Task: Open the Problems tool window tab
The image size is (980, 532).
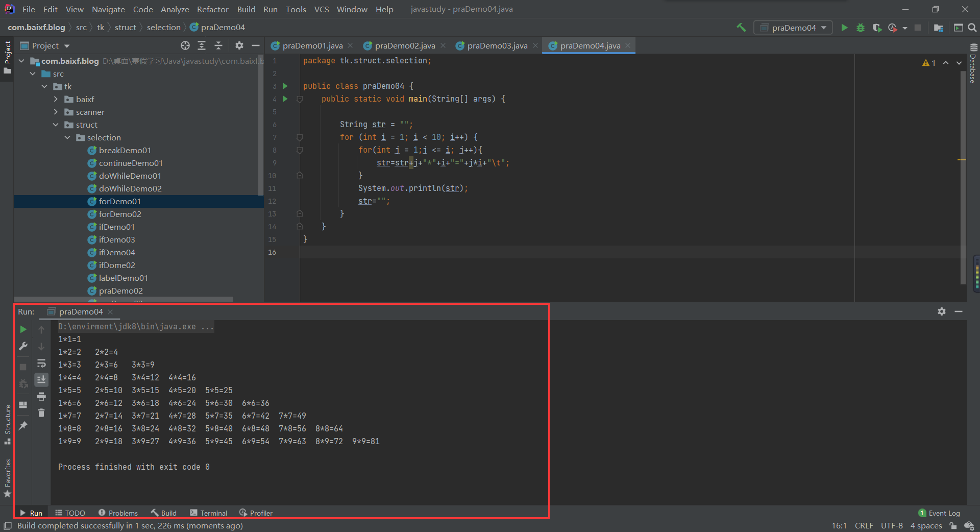Action: pos(118,513)
